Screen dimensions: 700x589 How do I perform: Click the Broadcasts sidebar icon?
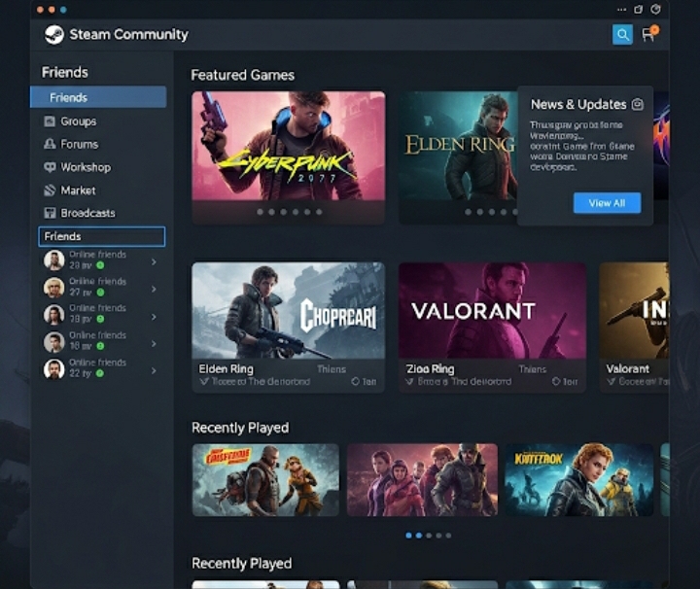click(x=51, y=213)
